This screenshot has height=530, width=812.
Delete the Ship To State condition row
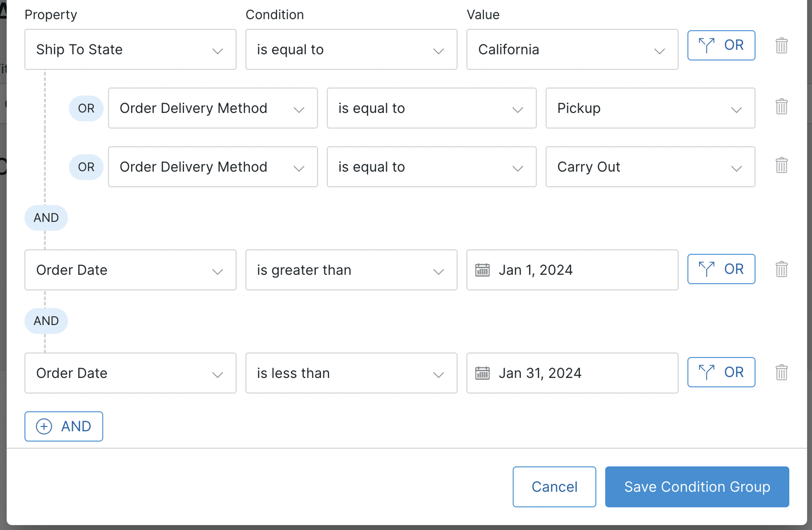tap(781, 46)
